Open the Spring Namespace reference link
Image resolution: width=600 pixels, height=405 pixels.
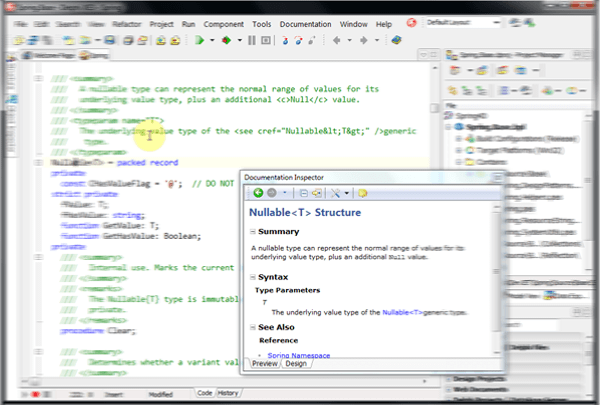click(x=298, y=355)
